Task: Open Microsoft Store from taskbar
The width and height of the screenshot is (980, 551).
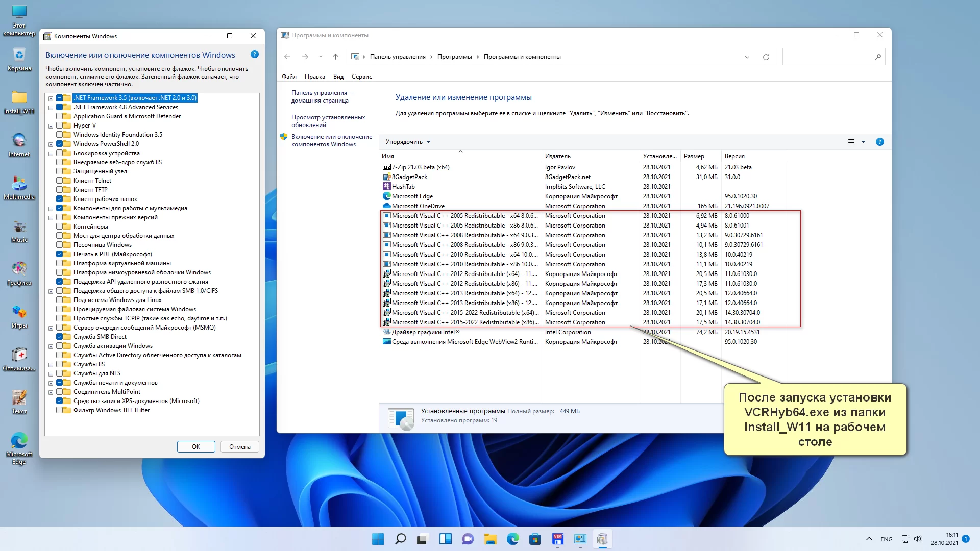Action: click(535, 539)
